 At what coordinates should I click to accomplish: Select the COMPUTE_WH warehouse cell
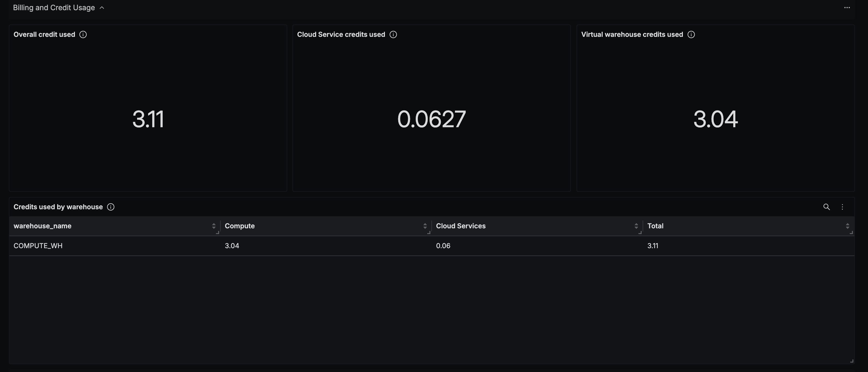point(38,246)
